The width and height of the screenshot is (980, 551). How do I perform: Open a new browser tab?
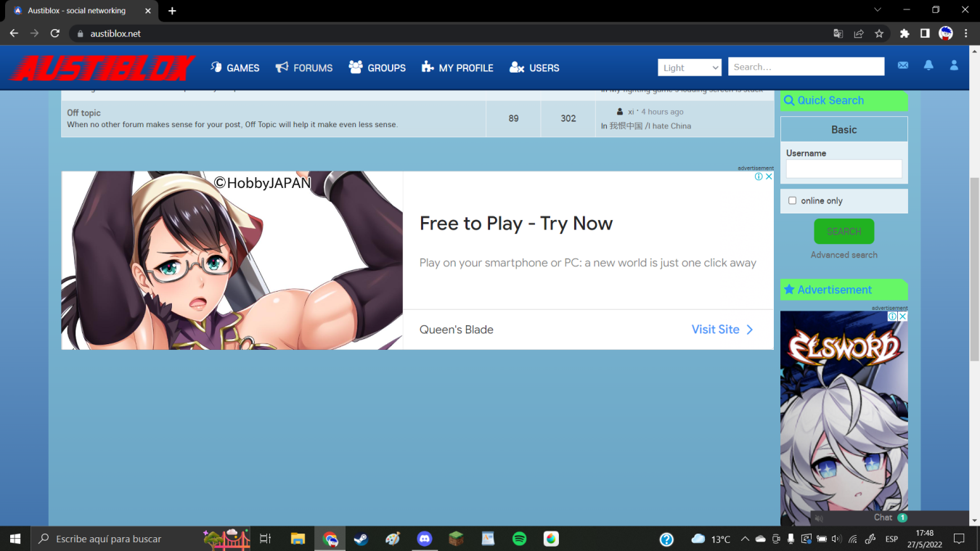172,11
